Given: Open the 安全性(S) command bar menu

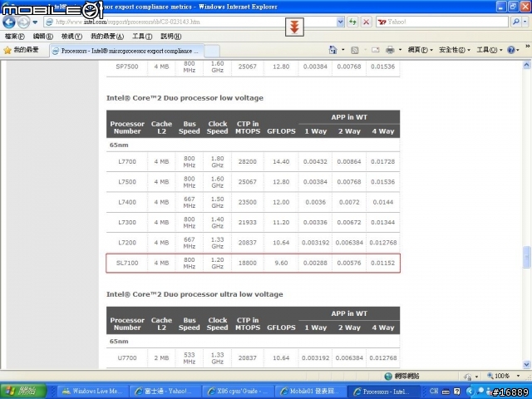Looking at the screenshot, I should point(455,50).
